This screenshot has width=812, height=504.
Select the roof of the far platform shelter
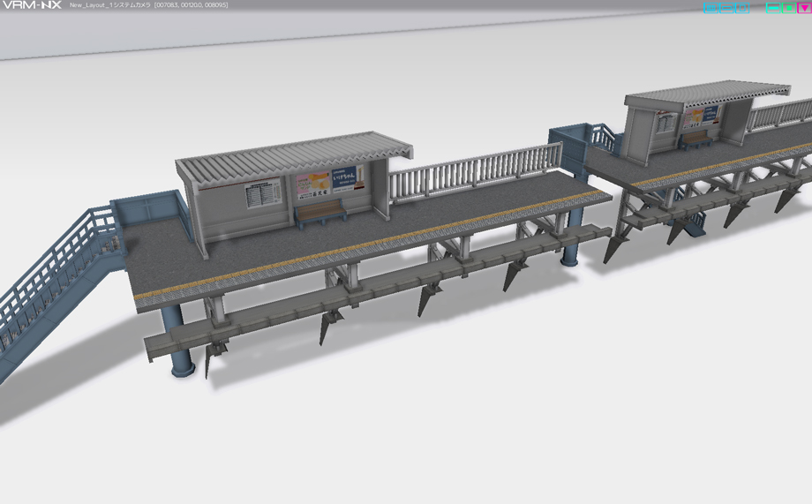coord(708,94)
